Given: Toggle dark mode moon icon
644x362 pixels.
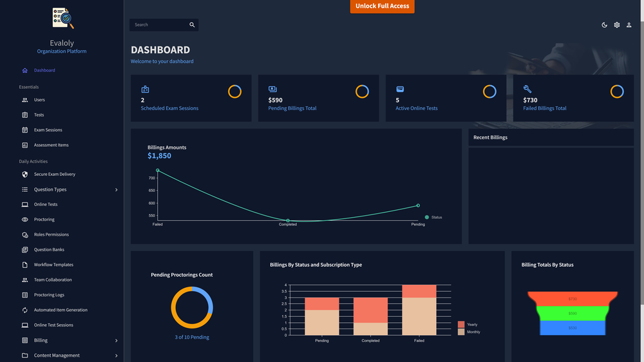Looking at the screenshot, I should [x=604, y=25].
